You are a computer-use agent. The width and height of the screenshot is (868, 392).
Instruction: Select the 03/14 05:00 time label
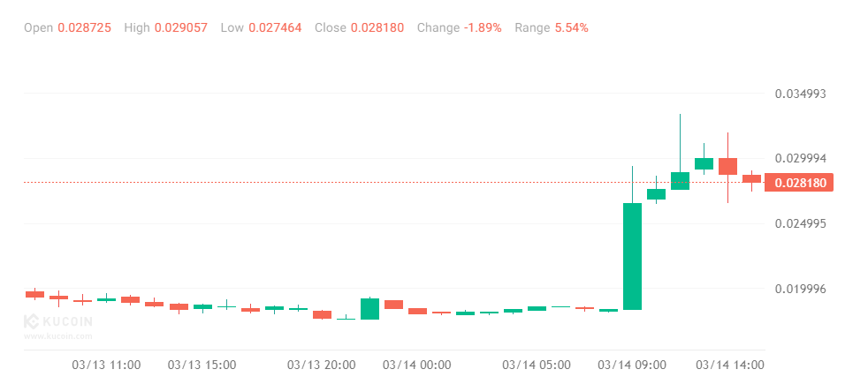pos(537,364)
